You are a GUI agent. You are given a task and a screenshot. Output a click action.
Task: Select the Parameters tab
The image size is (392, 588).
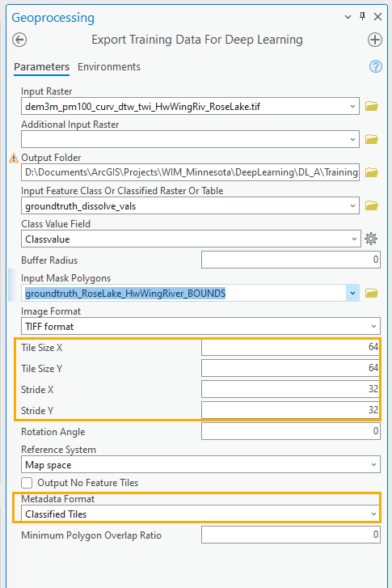coord(41,67)
